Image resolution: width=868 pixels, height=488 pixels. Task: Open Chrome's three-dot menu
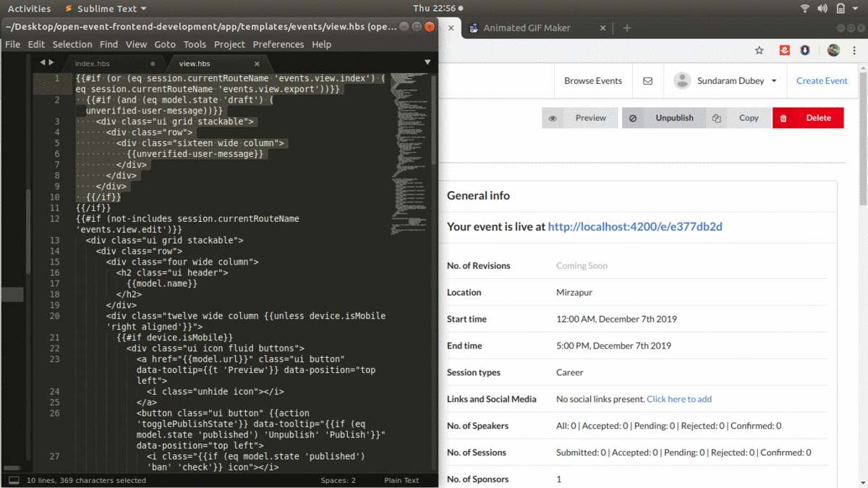pos(855,51)
